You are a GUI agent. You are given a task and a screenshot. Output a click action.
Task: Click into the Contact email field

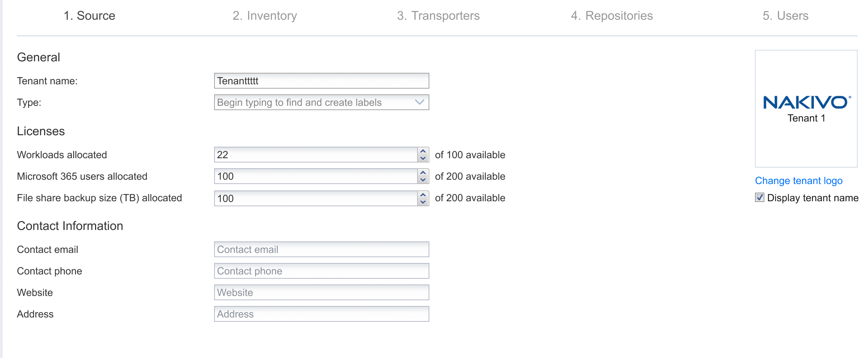click(321, 249)
